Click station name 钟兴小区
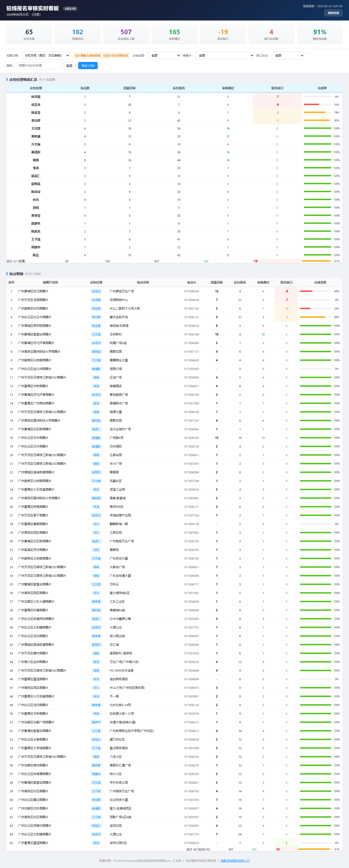Viewport: 349px width, 868px height. 116,774
